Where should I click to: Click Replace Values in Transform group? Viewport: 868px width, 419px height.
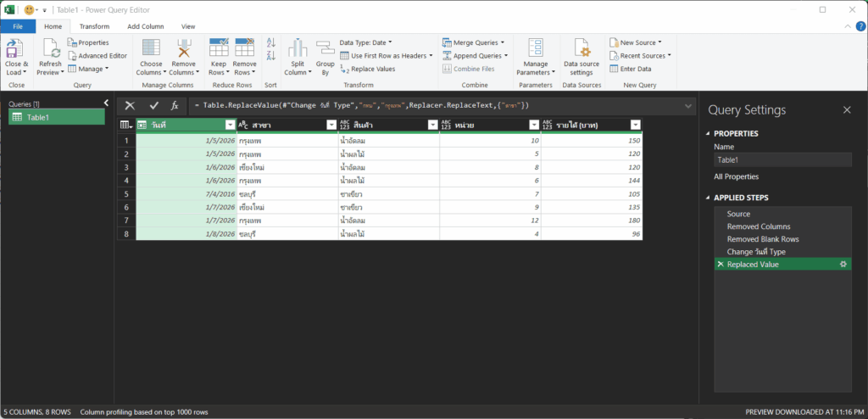pos(367,69)
